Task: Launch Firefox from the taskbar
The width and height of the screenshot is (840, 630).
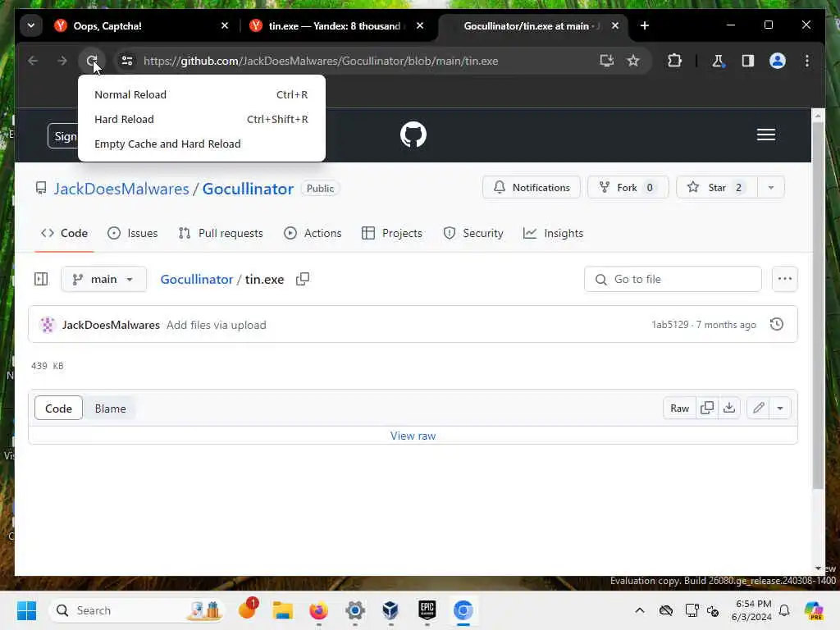Action: point(319,610)
